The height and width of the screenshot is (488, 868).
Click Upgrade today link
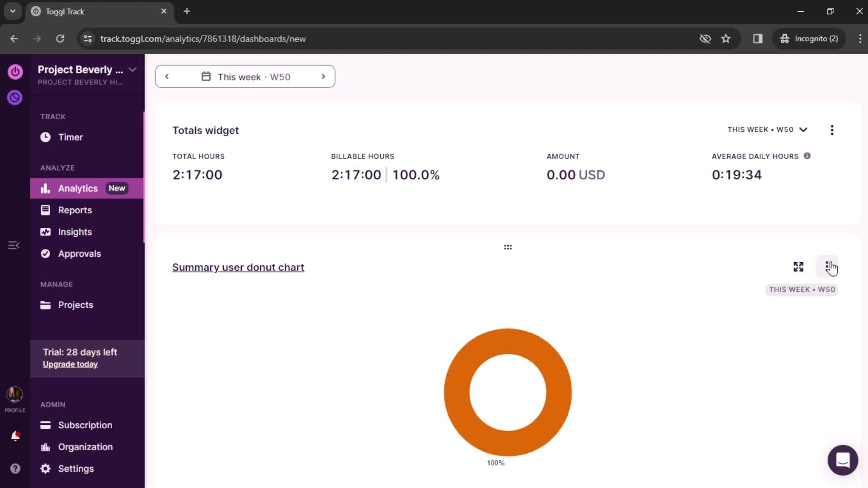point(70,364)
